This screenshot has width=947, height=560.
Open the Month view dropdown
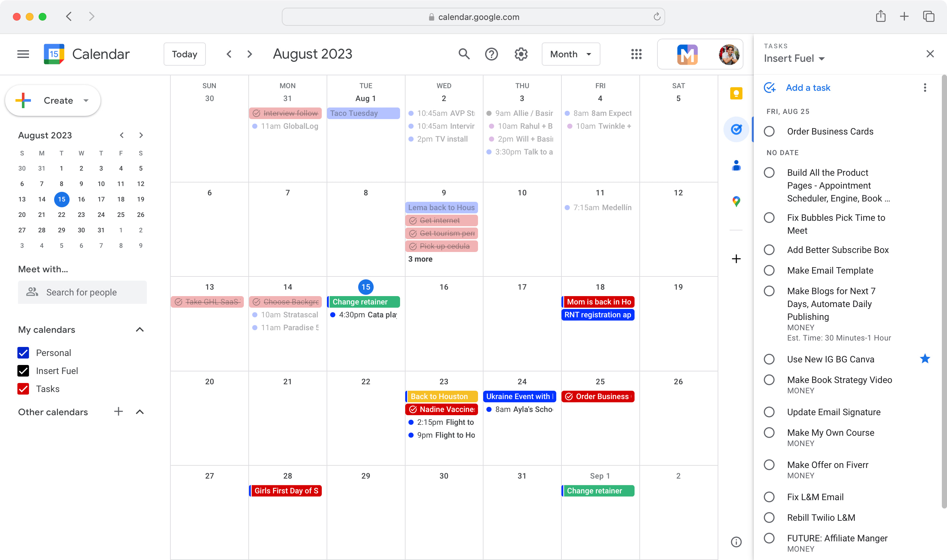click(x=570, y=54)
